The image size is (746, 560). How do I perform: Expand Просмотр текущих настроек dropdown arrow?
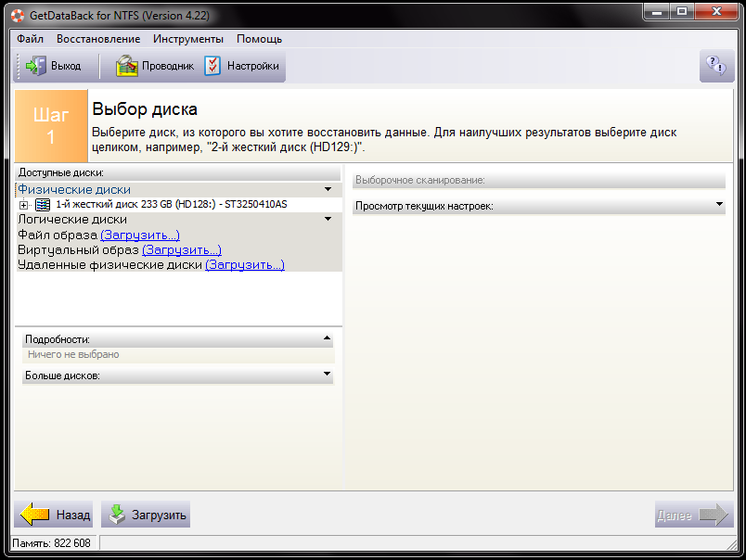coord(719,204)
